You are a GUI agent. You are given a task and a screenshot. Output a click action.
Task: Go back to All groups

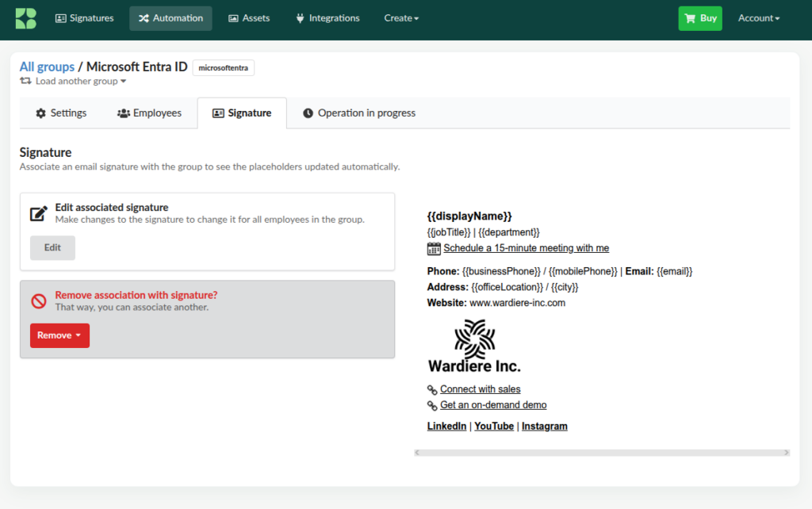[47, 67]
